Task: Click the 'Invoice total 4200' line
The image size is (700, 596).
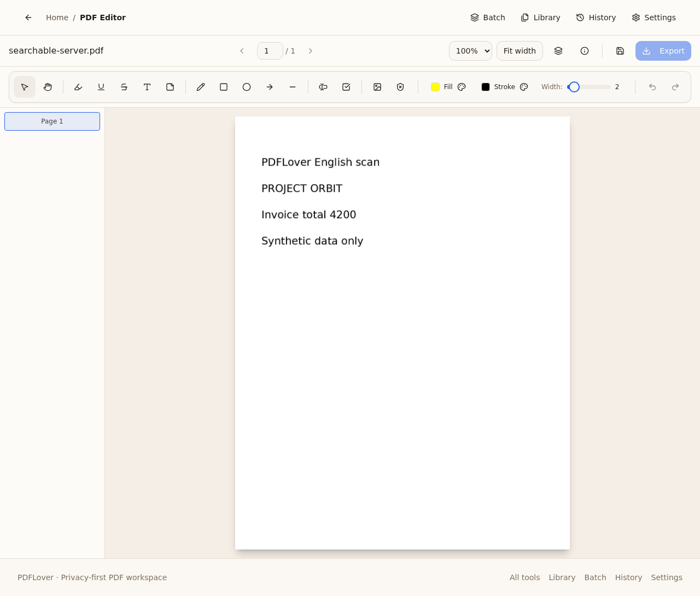Action: (309, 215)
